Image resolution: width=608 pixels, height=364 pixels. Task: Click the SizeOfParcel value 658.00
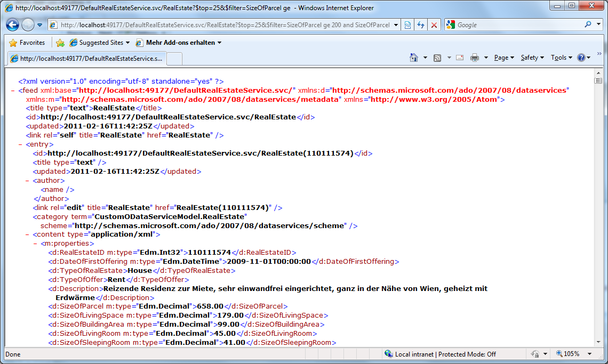click(x=210, y=306)
